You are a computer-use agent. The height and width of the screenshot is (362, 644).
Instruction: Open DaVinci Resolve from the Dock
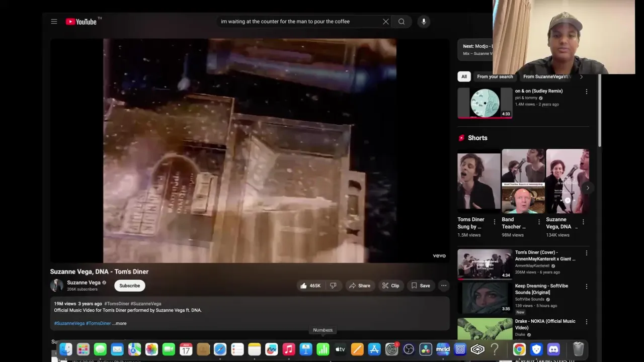click(426, 349)
